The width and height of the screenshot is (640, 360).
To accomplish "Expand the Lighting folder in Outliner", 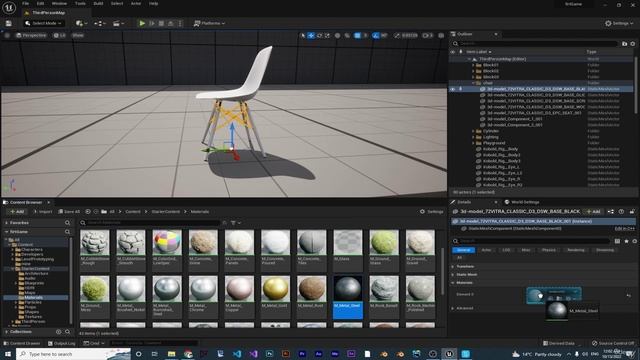I will [473, 137].
